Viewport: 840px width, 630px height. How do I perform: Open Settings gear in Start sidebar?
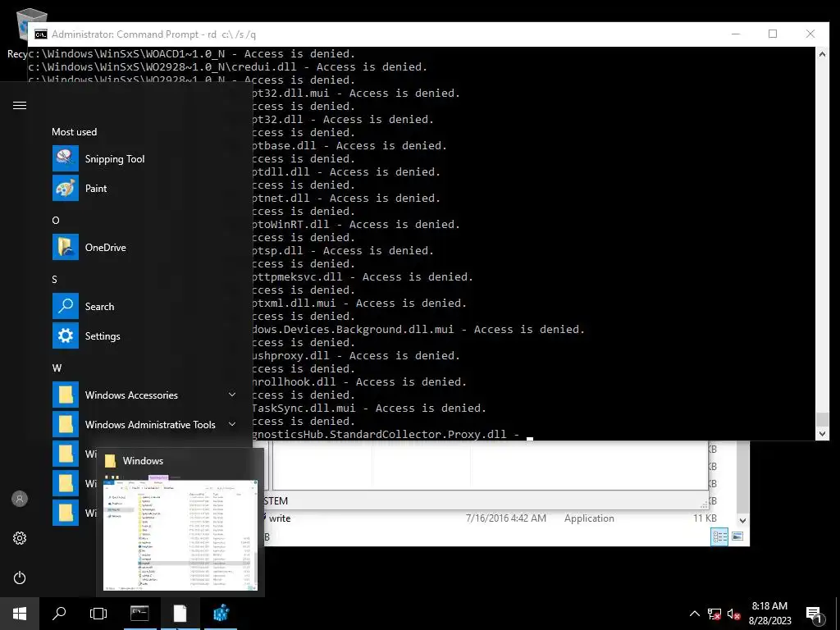click(20, 538)
